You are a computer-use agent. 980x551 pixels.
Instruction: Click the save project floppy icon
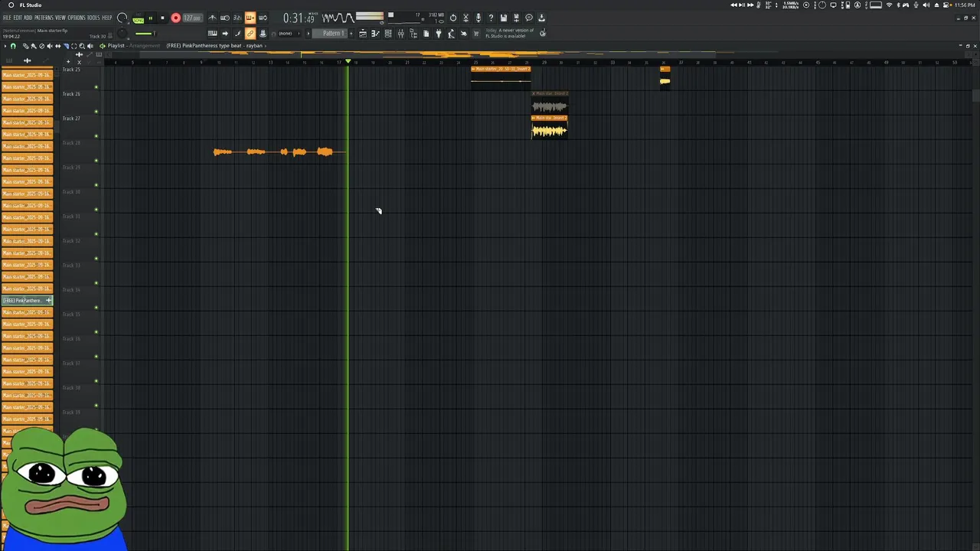click(504, 18)
